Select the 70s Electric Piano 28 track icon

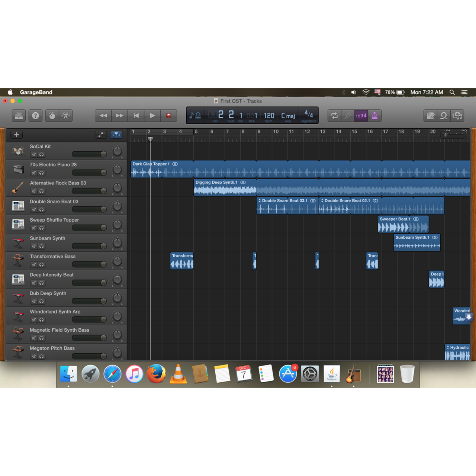tap(18, 169)
